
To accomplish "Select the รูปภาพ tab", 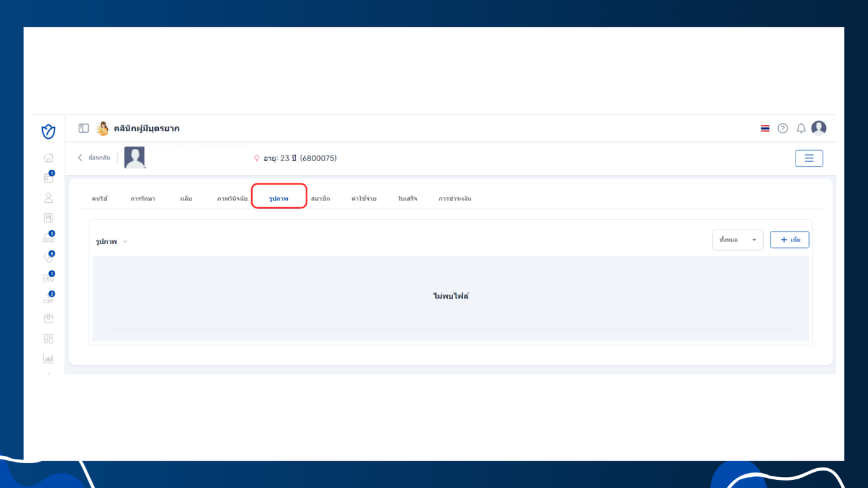I will [279, 199].
